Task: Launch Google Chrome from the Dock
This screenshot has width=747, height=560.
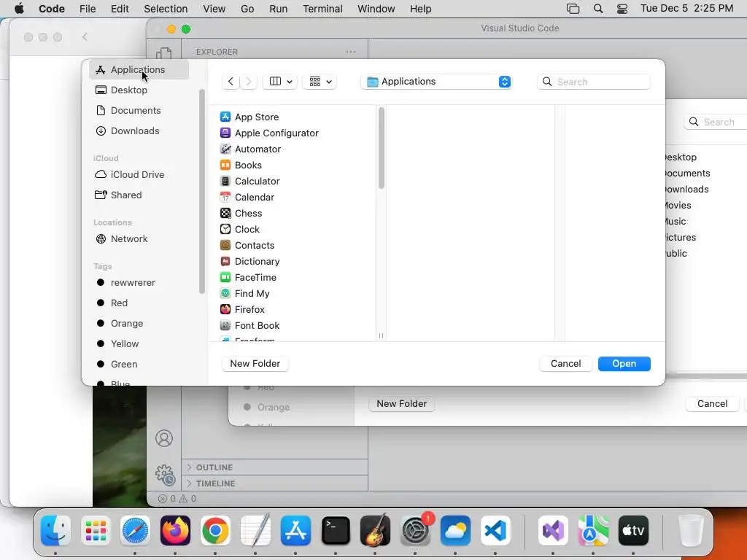Action: click(x=215, y=531)
